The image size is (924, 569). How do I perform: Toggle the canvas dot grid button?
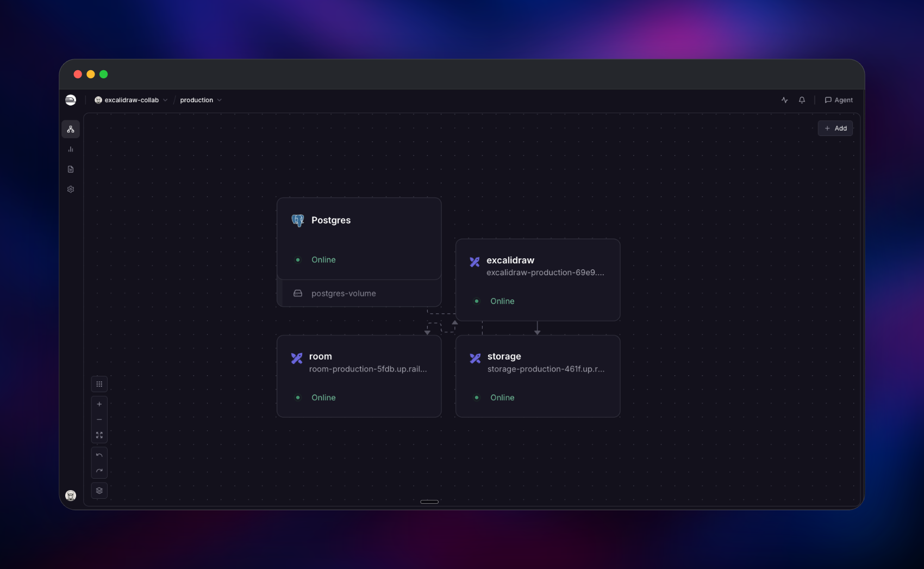pos(99,384)
